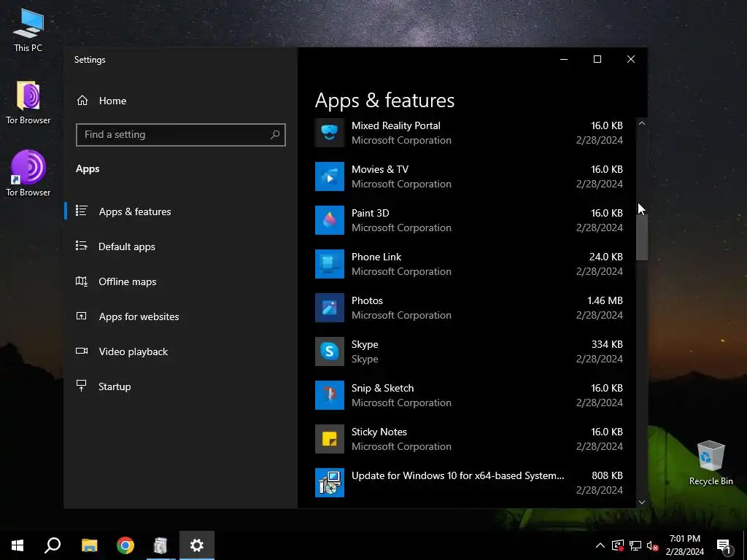Click the Default apps sidebar icon
Screen dimensions: 747x560
tap(82, 246)
